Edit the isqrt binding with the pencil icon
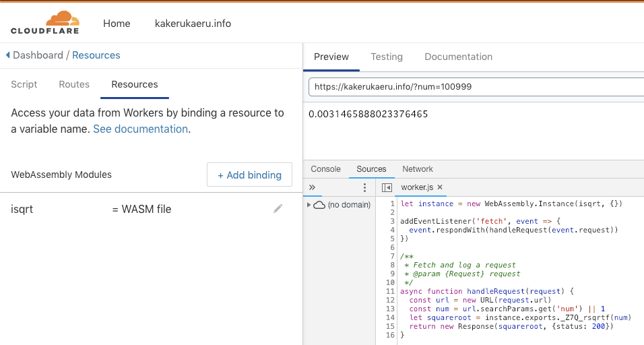This screenshot has height=345, width=644. point(278,209)
